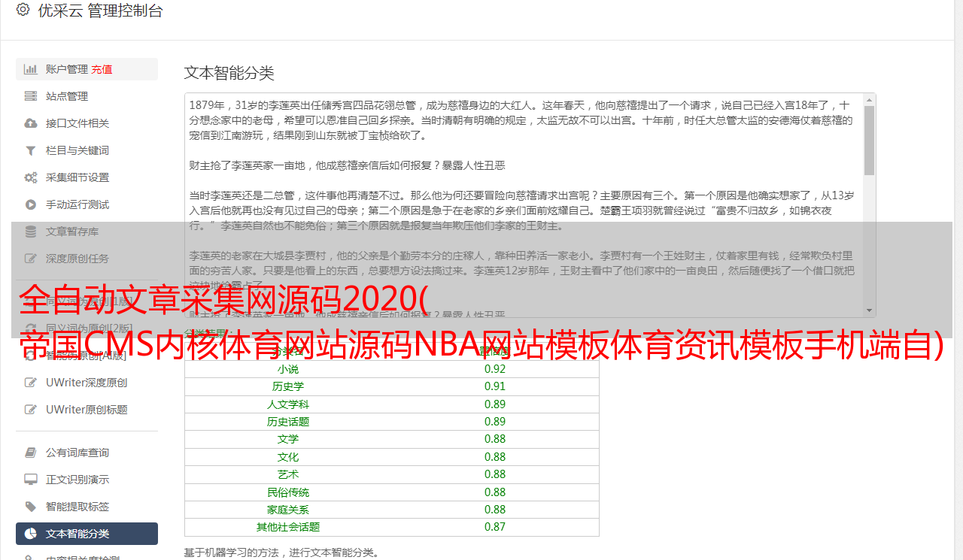This screenshot has width=963, height=560.
Task: Click the 0.91 confidence value
Action: [x=495, y=386]
